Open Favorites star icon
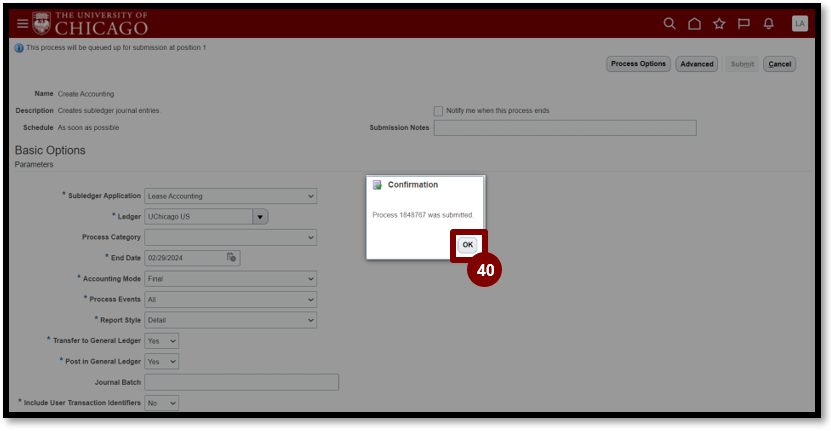The width and height of the screenshot is (831, 431). (719, 23)
